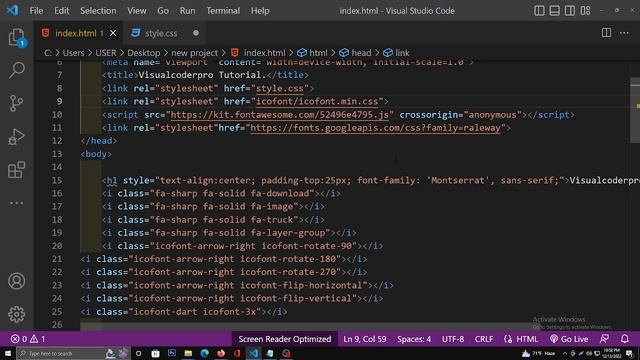The height and width of the screenshot is (360, 640).
Task: Toggle primary side bar layout icon
Action: pos(539,11)
